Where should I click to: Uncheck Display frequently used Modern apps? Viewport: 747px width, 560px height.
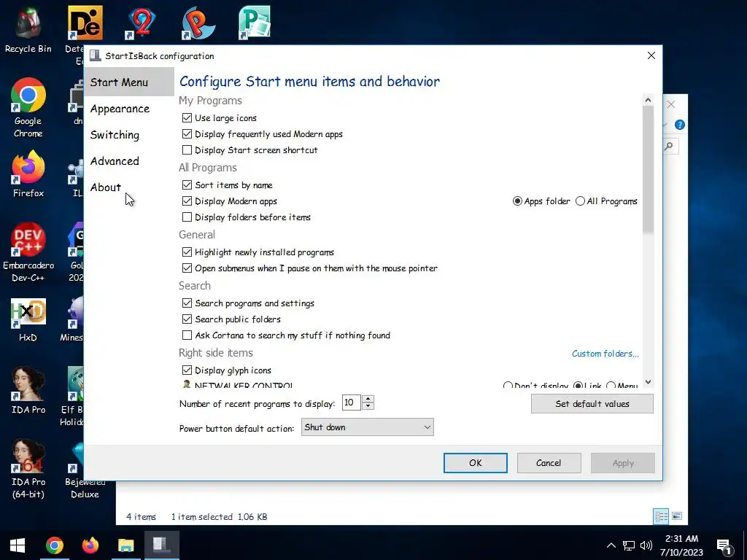[187, 134]
